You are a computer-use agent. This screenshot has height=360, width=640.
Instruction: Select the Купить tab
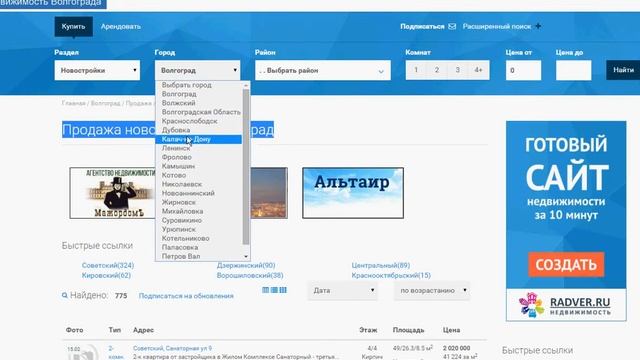[73, 27]
